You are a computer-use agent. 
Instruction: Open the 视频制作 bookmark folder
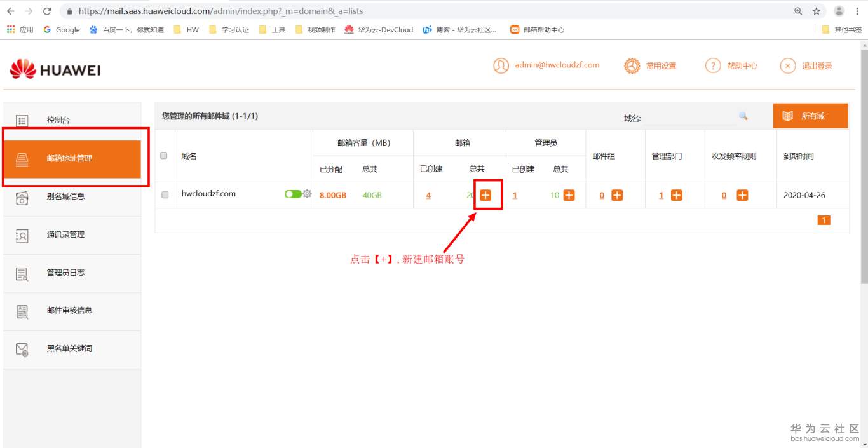point(315,29)
